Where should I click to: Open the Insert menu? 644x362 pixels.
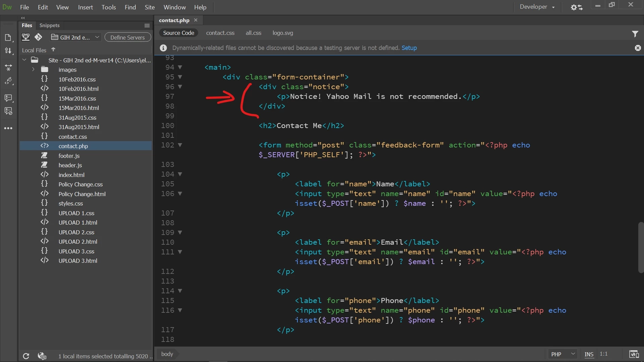pyautogui.click(x=85, y=7)
